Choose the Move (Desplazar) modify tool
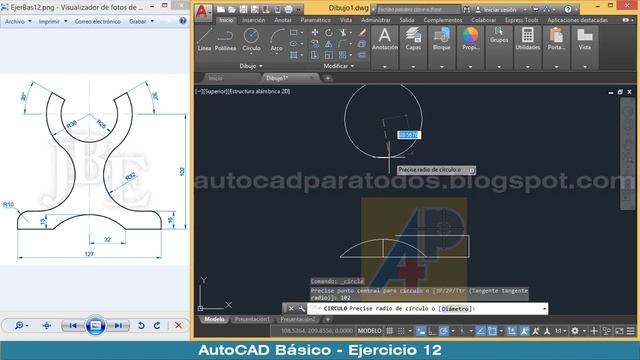 tap(315, 32)
